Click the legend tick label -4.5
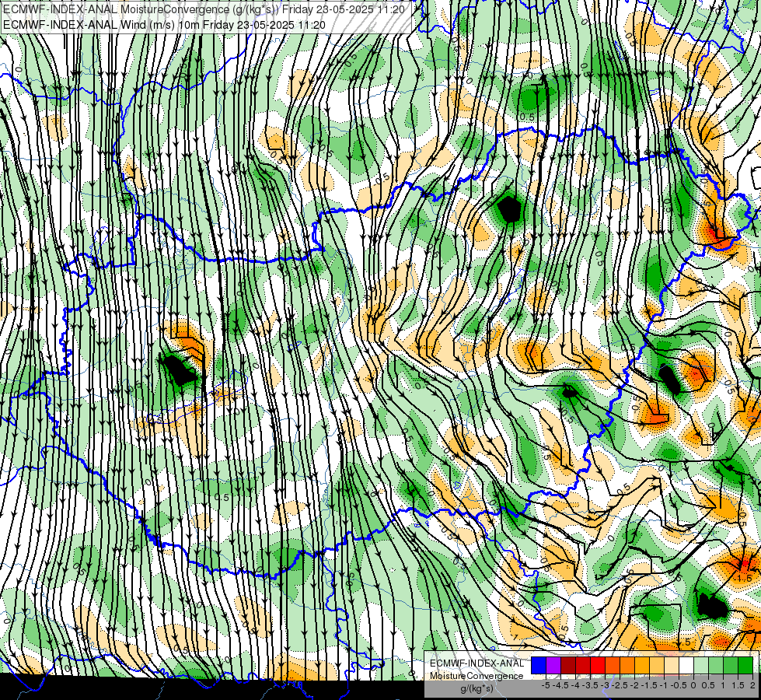 pyautogui.click(x=560, y=685)
